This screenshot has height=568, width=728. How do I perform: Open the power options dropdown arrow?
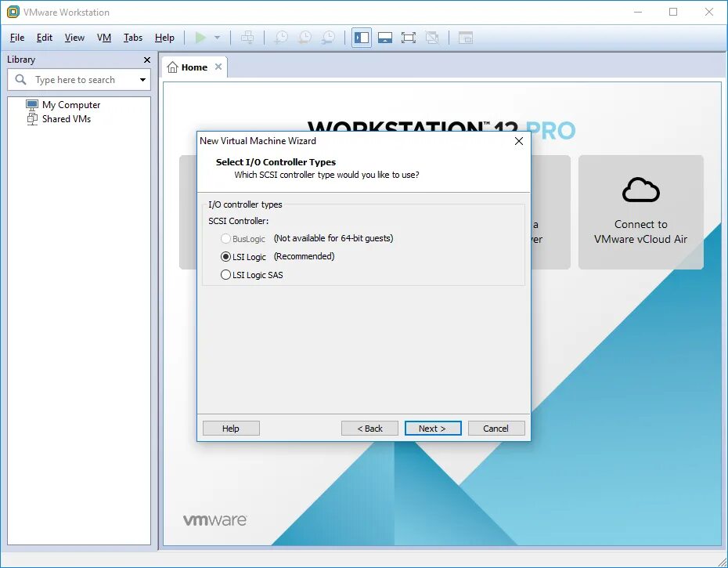click(x=218, y=38)
